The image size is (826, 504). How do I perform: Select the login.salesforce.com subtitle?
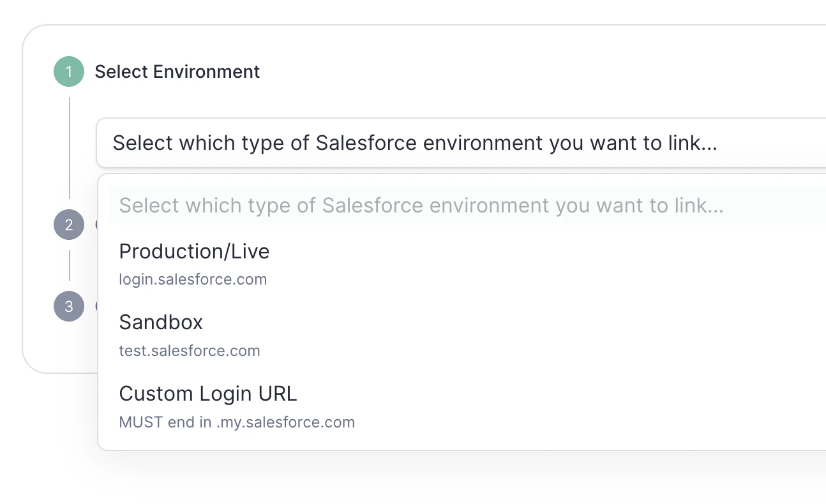(193, 279)
